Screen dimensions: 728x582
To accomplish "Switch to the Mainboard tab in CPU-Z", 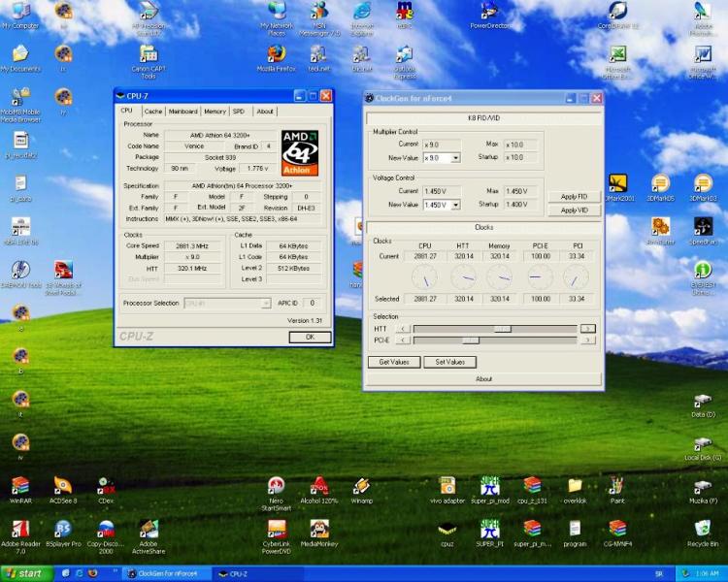I will tap(182, 112).
